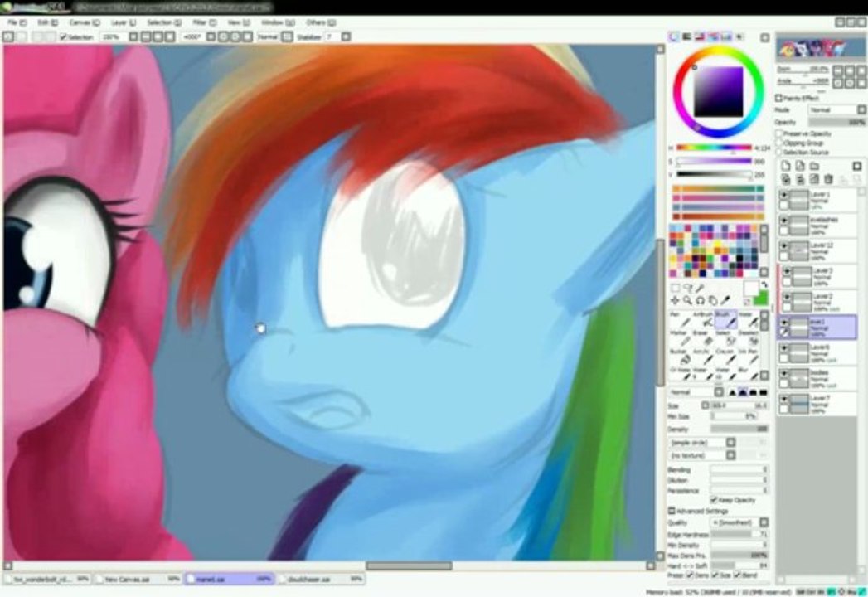
Task: Click the navigator preview thumbnail
Action: tap(820, 46)
